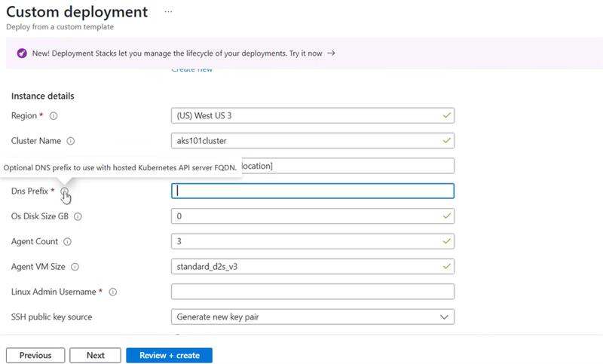Click the Try it now arrow link
The width and height of the screenshot is (603, 364).
point(331,54)
